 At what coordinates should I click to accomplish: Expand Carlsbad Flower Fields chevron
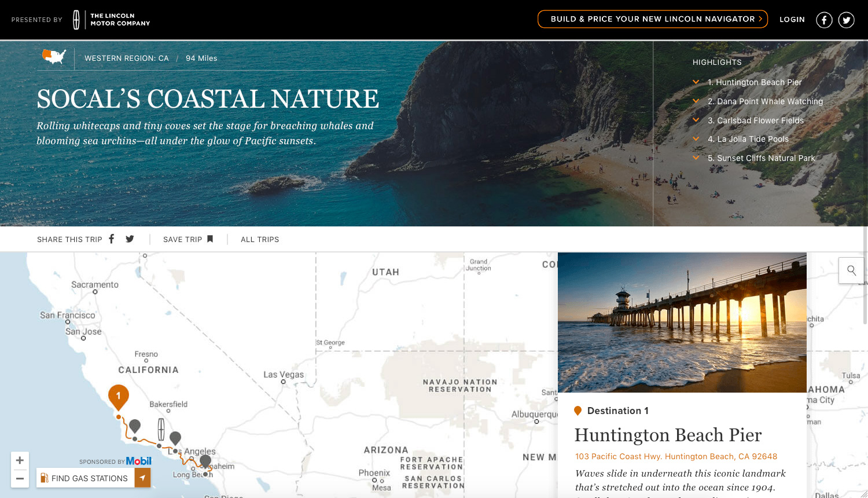pyautogui.click(x=696, y=120)
